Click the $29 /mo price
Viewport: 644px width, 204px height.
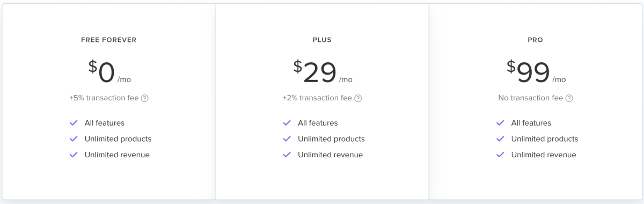coord(323,72)
